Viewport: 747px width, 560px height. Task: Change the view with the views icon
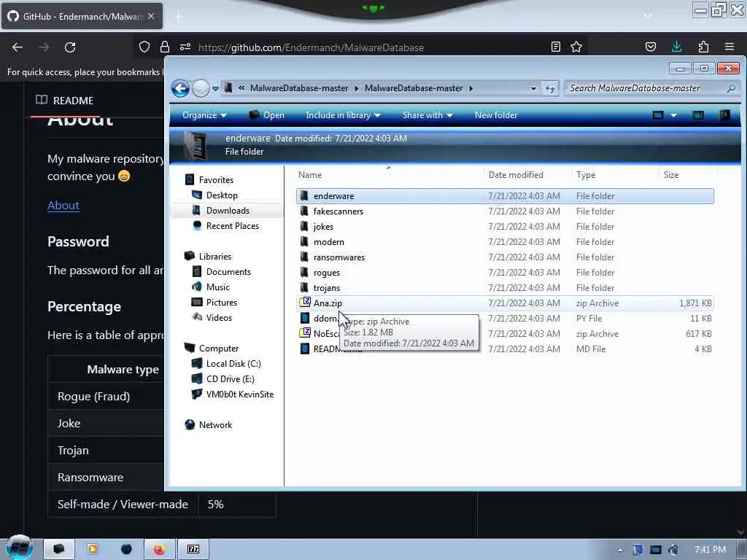pyautogui.click(x=658, y=115)
